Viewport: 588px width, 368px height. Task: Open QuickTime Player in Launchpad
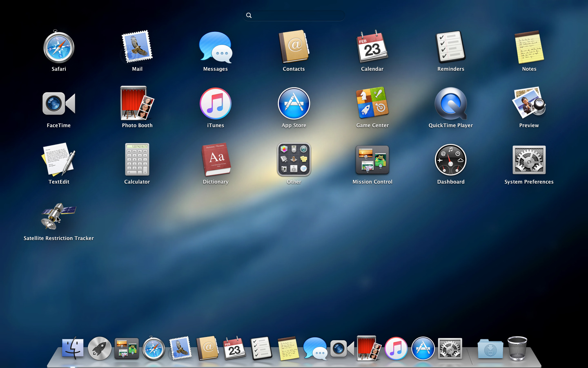450,104
